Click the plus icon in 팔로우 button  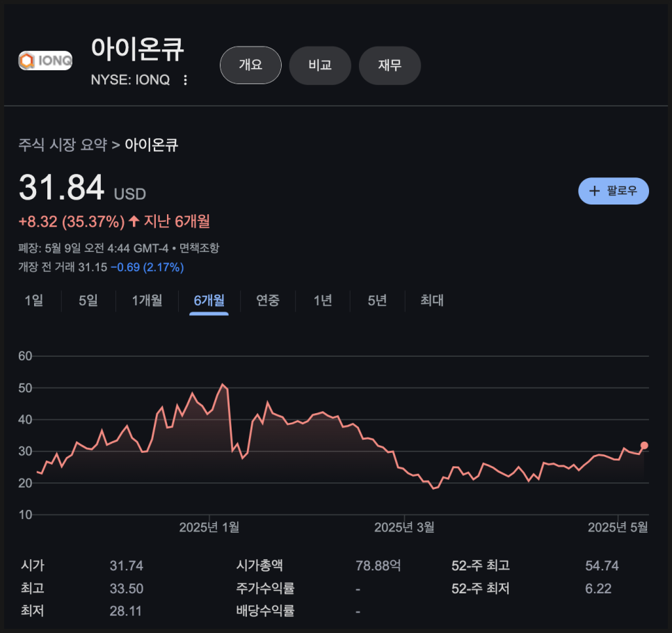point(594,191)
